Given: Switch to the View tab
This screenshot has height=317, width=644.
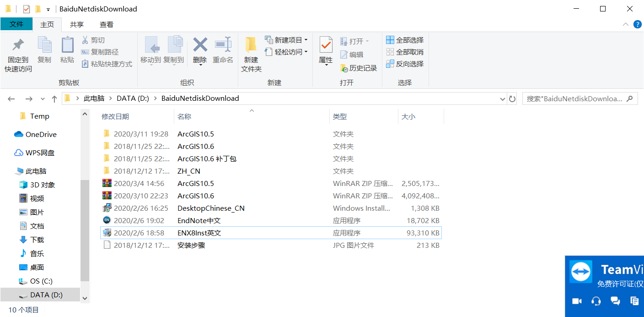Looking at the screenshot, I should [x=107, y=24].
